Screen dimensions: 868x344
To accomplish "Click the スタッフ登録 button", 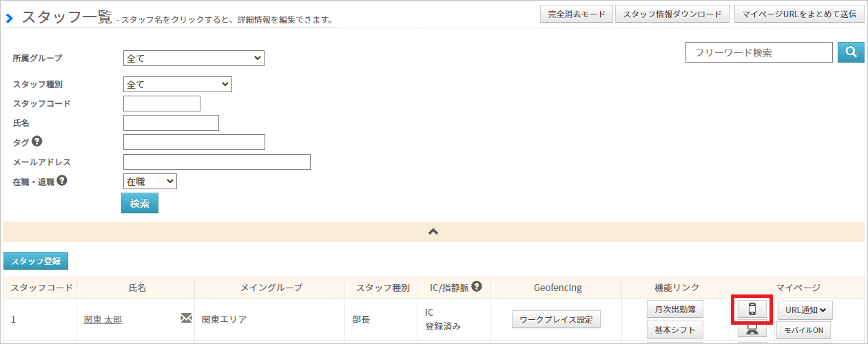I will click(x=36, y=261).
